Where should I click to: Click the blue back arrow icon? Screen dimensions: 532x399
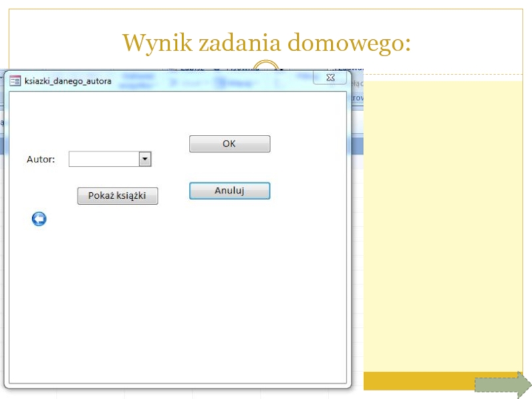tap(39, 219)
